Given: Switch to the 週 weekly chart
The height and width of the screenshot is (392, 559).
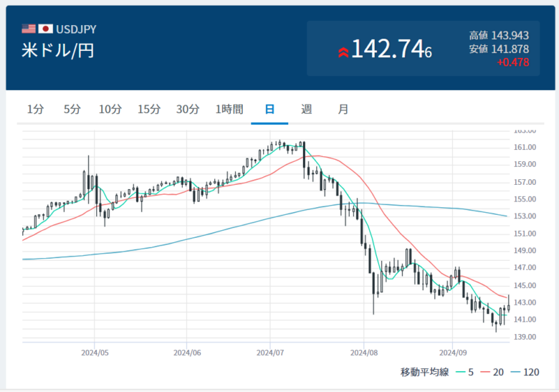Looking at the screenshot, I should pyautogui.click(x=307, y=110).
